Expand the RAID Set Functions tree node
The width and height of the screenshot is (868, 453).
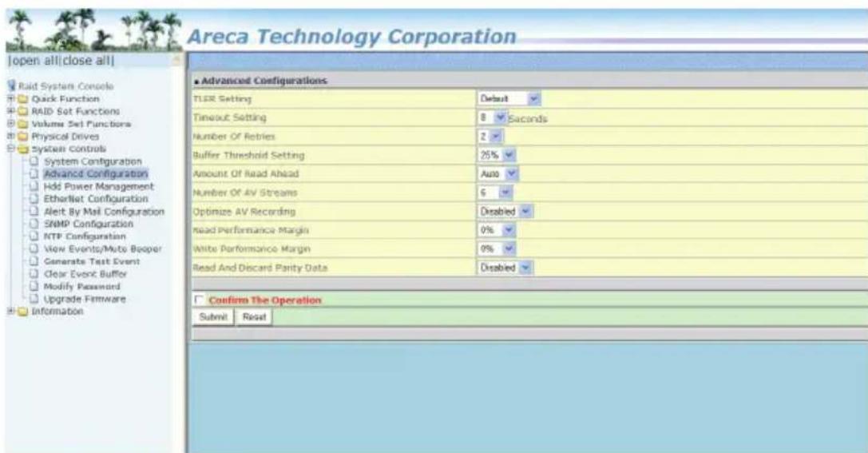(x=10, y=111)
